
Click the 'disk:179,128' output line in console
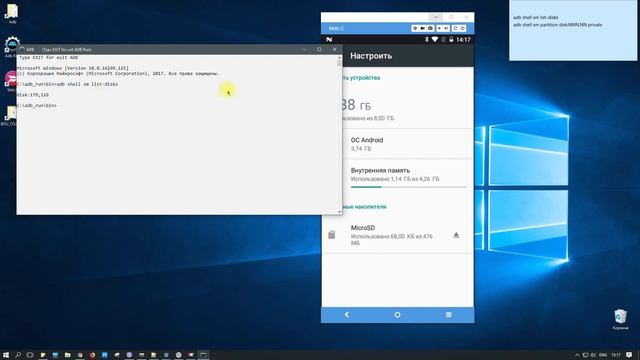33,95
